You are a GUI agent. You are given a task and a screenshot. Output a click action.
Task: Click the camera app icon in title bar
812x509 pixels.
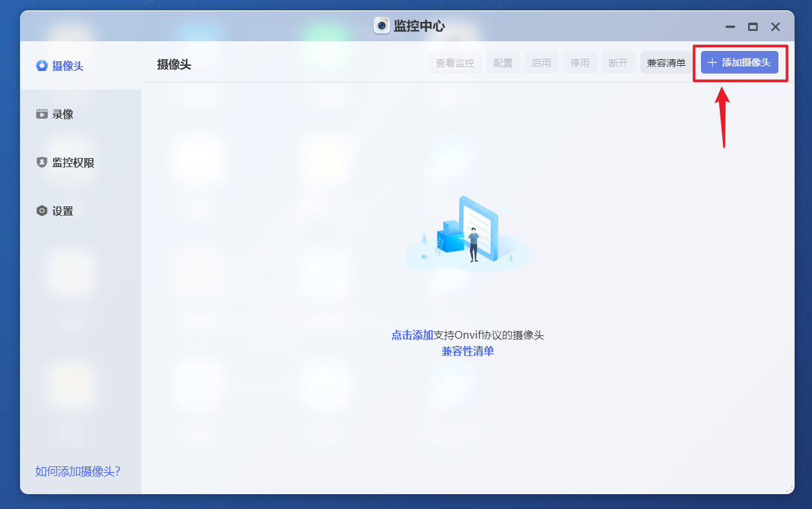[x=381, y=26]
